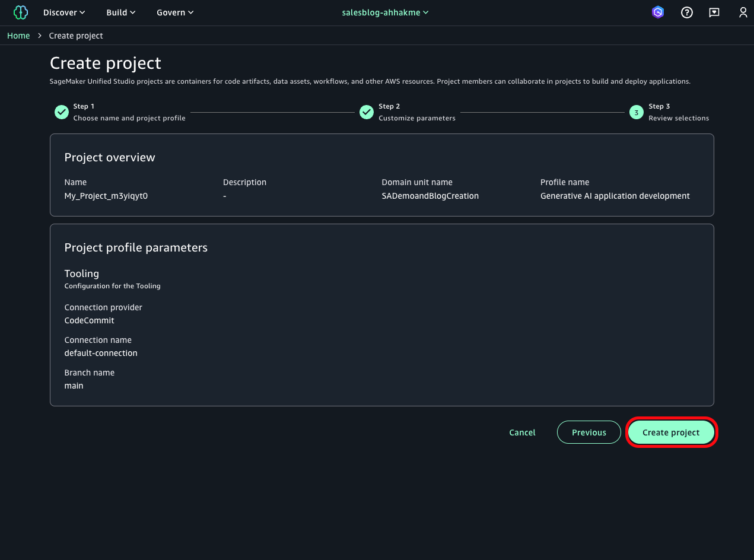
Task: Click the branch name main value
Action: 74,386
